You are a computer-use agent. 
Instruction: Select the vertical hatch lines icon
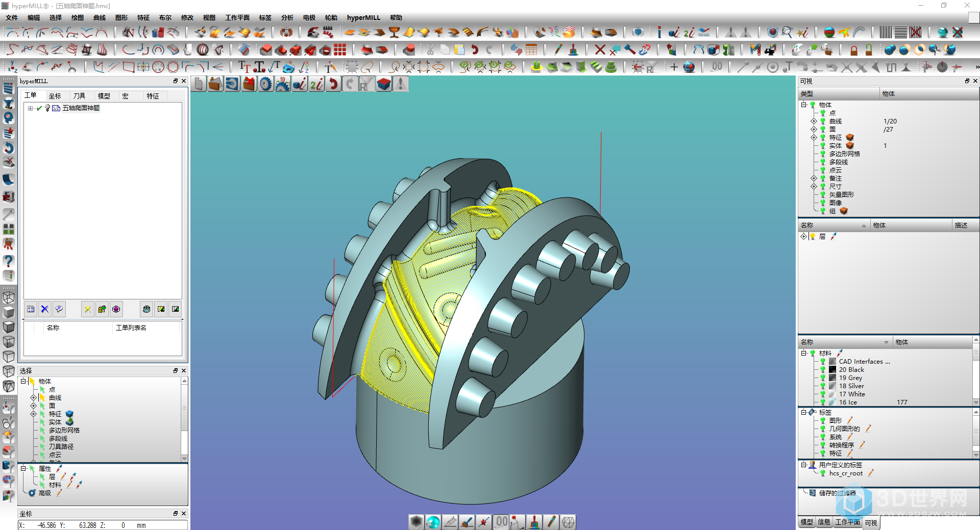point(886,32)
